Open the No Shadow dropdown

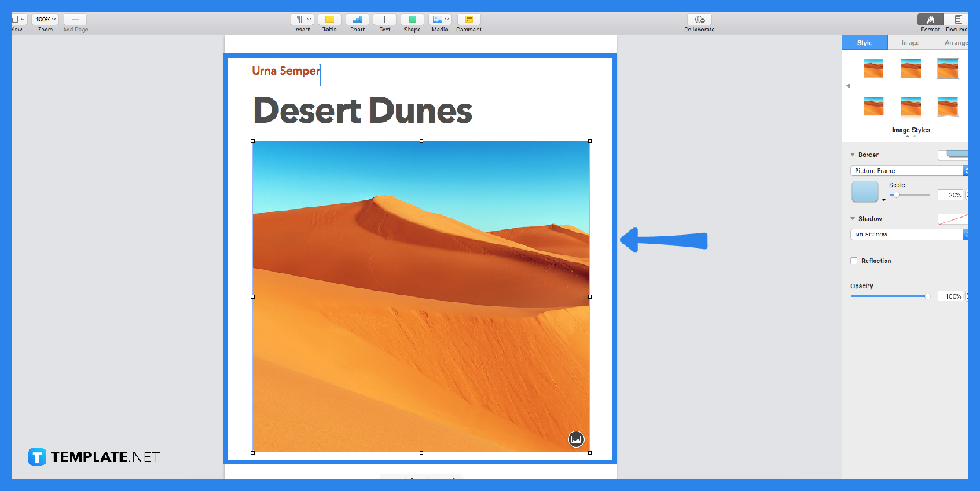pos(909,234)
